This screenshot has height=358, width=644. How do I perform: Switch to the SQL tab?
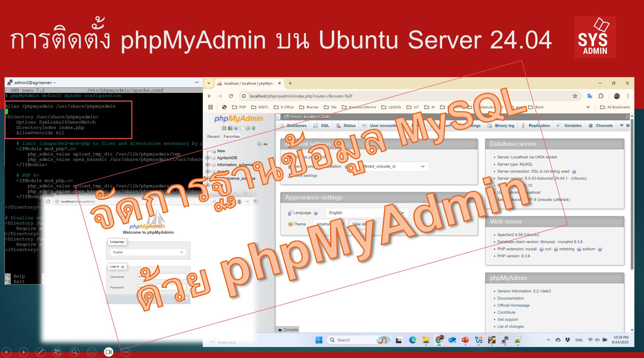click(x=324, y=125)
